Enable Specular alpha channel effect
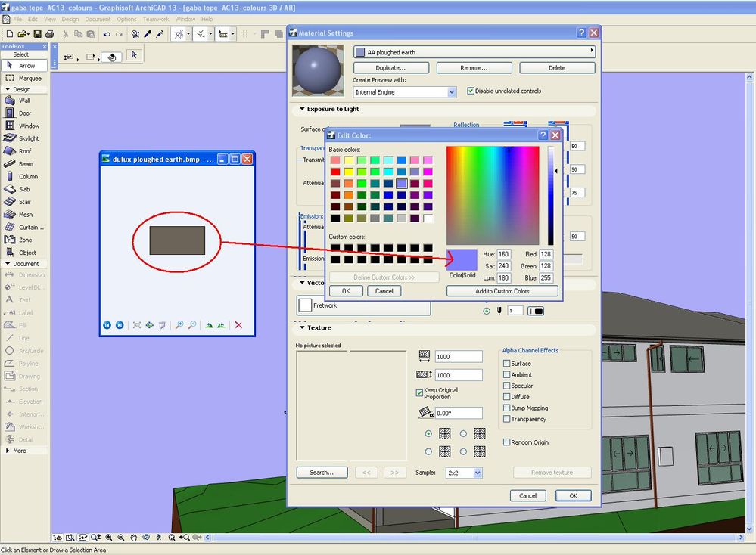The height and width of the screenshot is (555, 756). (x=507, y=386)
